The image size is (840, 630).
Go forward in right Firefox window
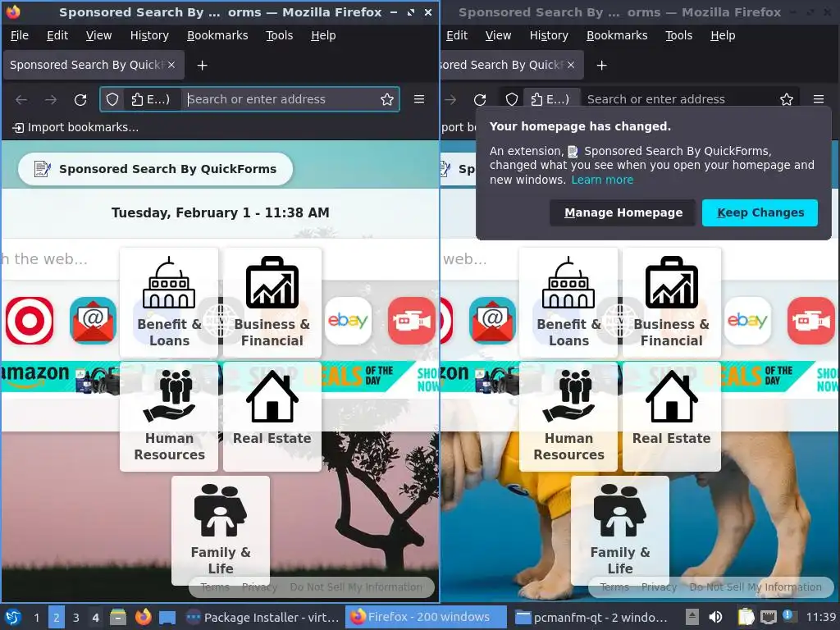coord(450,99)
